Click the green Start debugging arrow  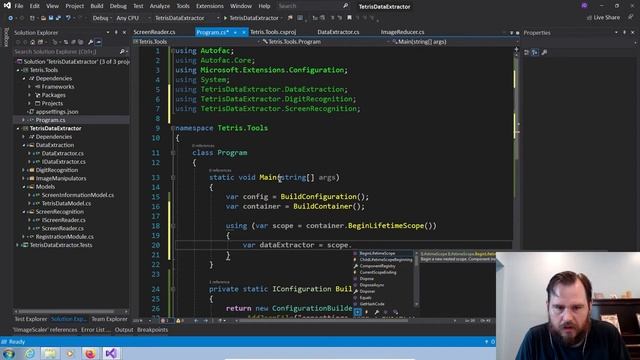[225, 18]
